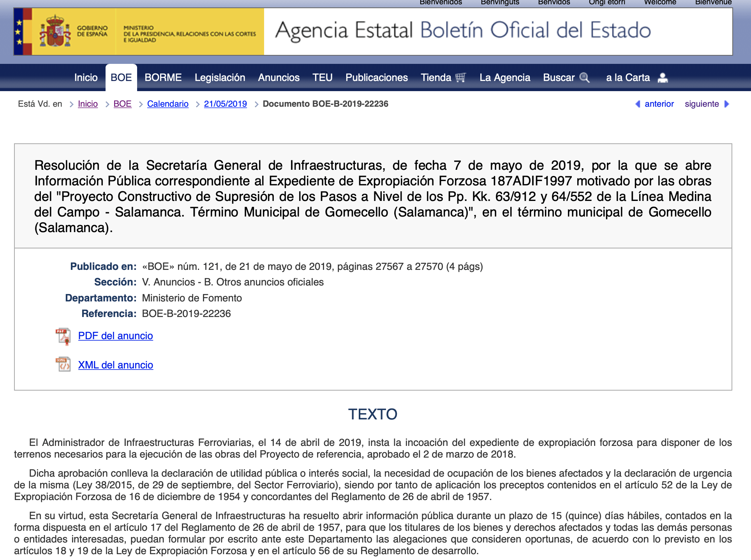The image size is (751, 560).
Task: Click the magnifier icon next to Buscar
Action: 584,77
